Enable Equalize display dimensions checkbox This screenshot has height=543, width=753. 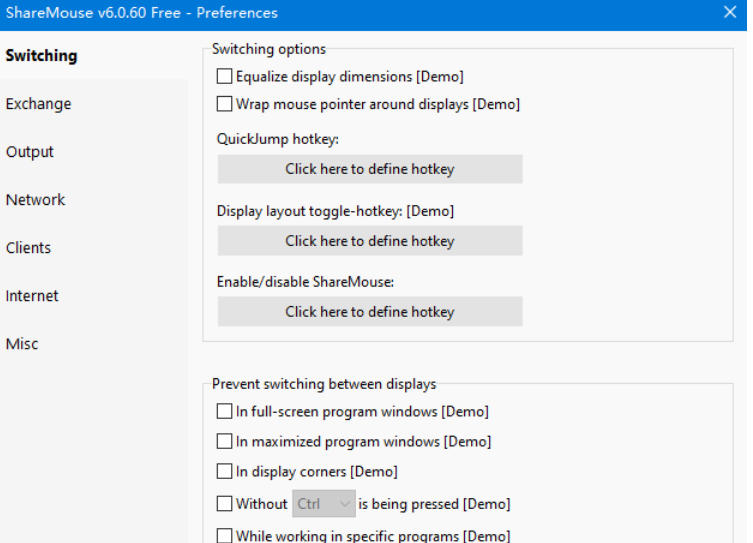coord(225,76)
